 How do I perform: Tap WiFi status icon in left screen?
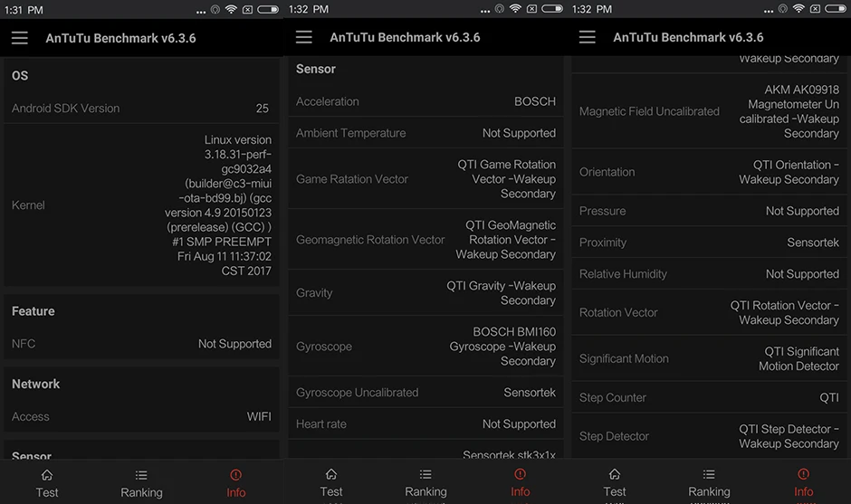pos(231,9)
